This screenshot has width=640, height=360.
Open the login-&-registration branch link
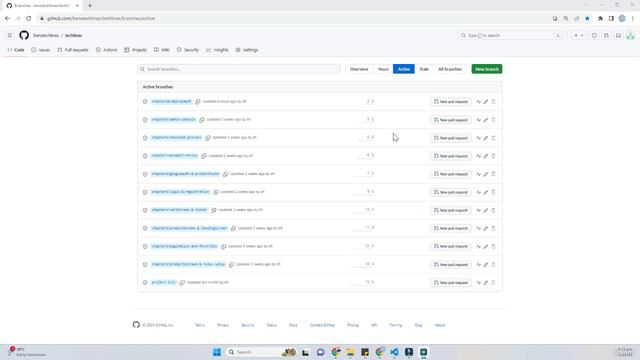click(180, 192)
